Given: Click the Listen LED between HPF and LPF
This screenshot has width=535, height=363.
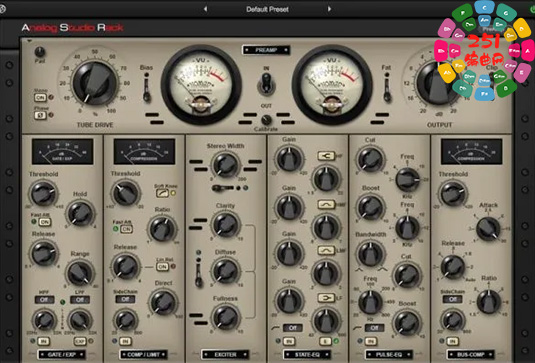Looking at the screenshot, I should pos(62,302).
